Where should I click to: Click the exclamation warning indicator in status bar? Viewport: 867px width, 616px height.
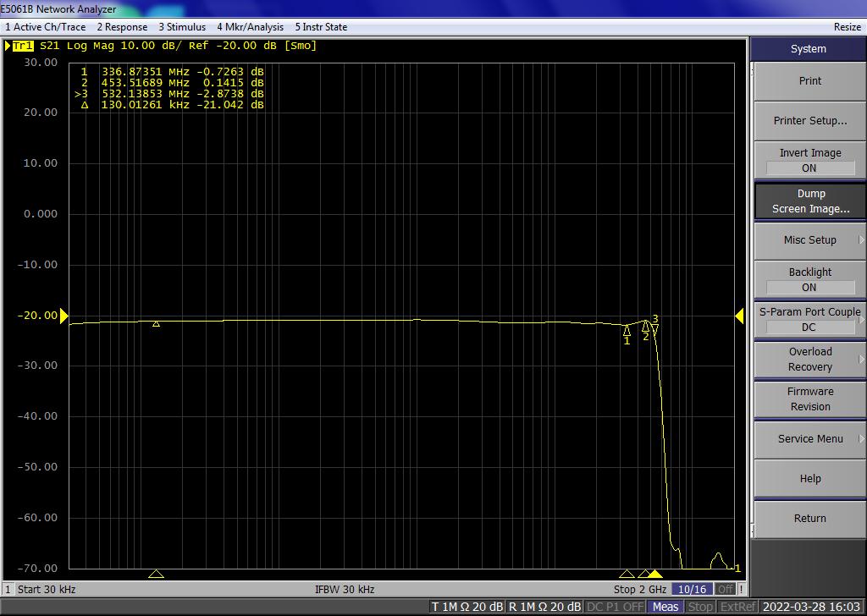[743, 589]
